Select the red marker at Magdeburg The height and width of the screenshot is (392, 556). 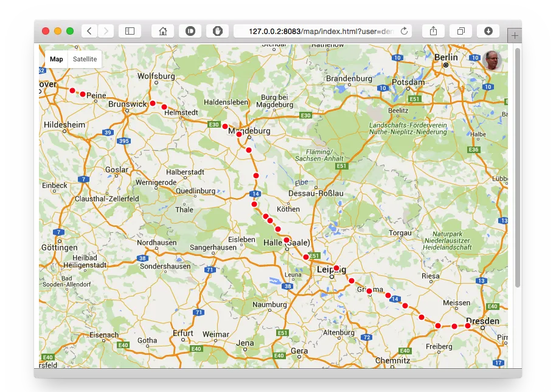coord(239,134)
